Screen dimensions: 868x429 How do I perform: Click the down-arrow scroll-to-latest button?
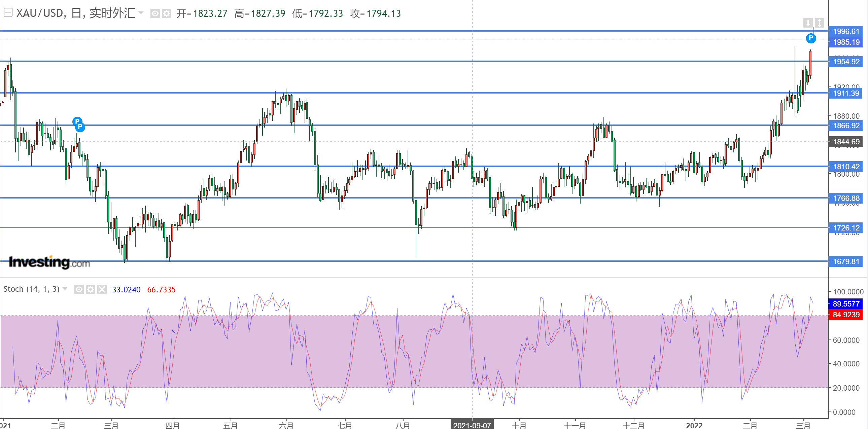(x=808, y=23)
